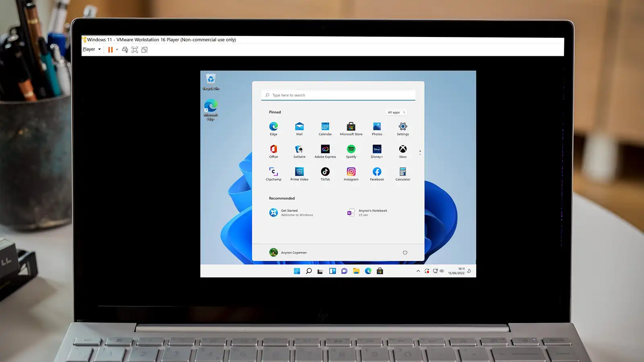
Task: Show hidden system tray icons chevron
Action: tap(418, 271)
